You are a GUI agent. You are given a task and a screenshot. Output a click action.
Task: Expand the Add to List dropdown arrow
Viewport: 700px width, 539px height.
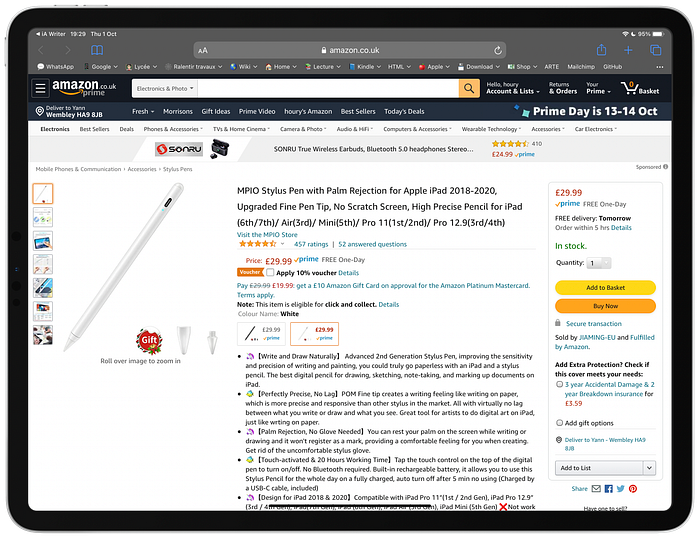pyautogui.click(x=649, y=468)
